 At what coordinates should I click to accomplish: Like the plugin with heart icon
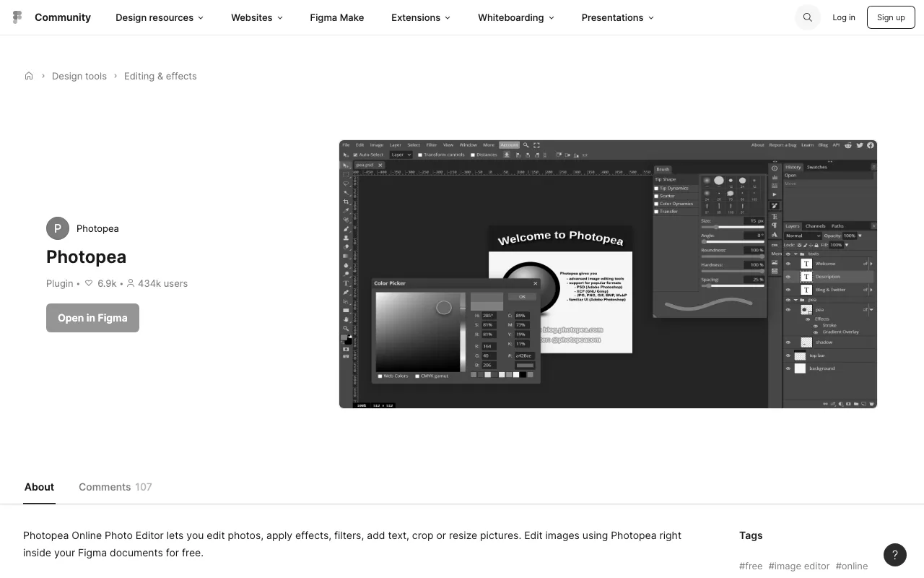(x=89, y=283)
